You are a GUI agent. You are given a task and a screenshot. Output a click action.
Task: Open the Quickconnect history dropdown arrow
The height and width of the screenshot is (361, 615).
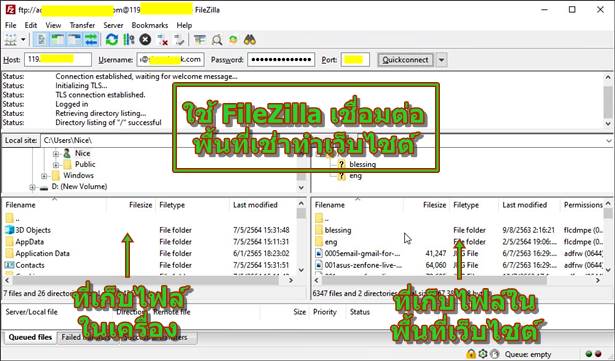[441, 60]
